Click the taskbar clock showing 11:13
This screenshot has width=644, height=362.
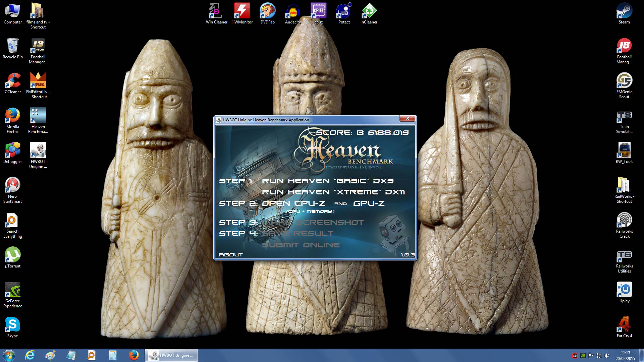coord(625,355)
